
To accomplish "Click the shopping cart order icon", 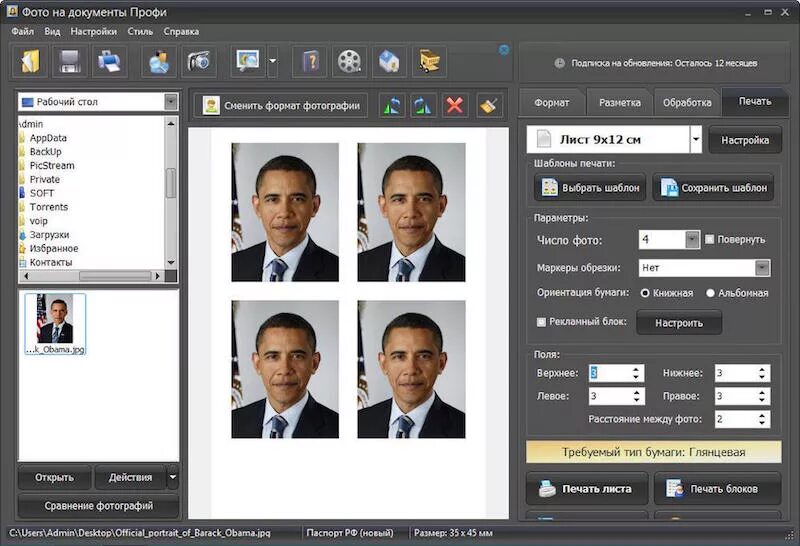I will 429,61.
